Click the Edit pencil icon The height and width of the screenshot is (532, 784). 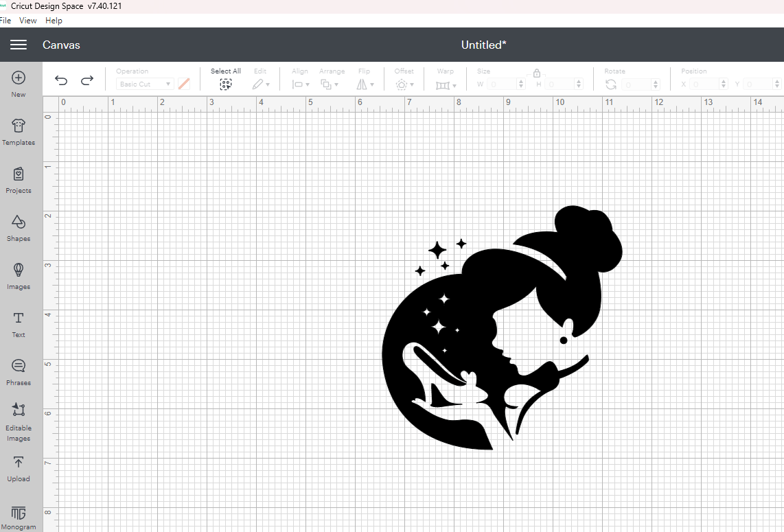[x=257, y=84]
